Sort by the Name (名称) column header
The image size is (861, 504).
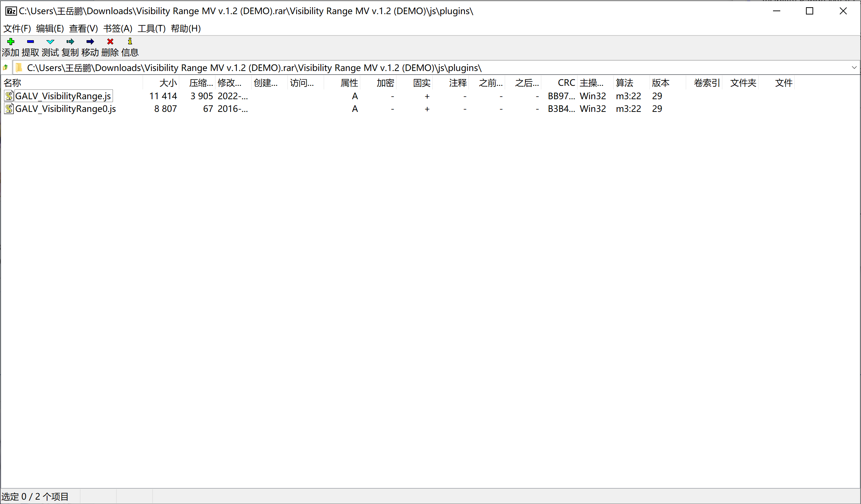tap(72, 83)
